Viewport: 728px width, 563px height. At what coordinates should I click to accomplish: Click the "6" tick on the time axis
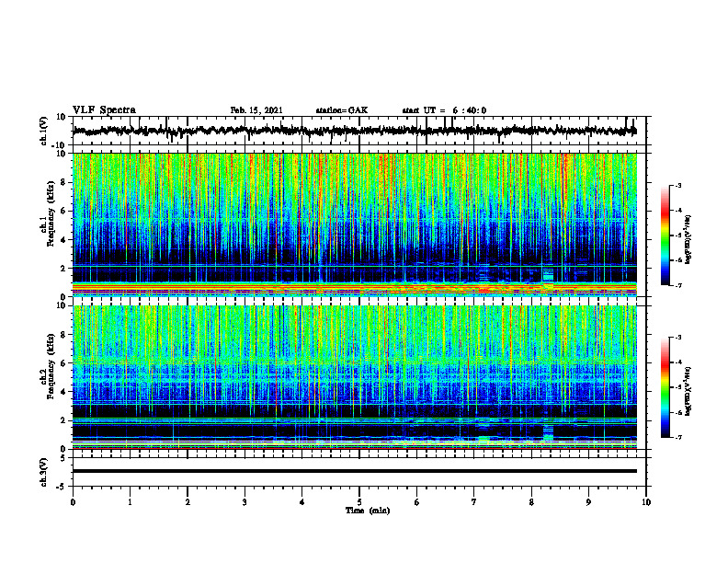coord(417,502)
